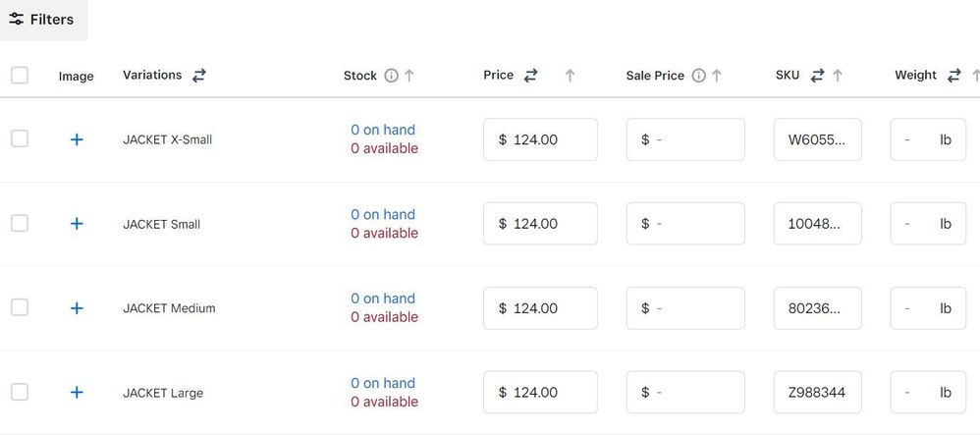
Task: Click the JACKET Medium sale price field
Action: pos(685,308)
